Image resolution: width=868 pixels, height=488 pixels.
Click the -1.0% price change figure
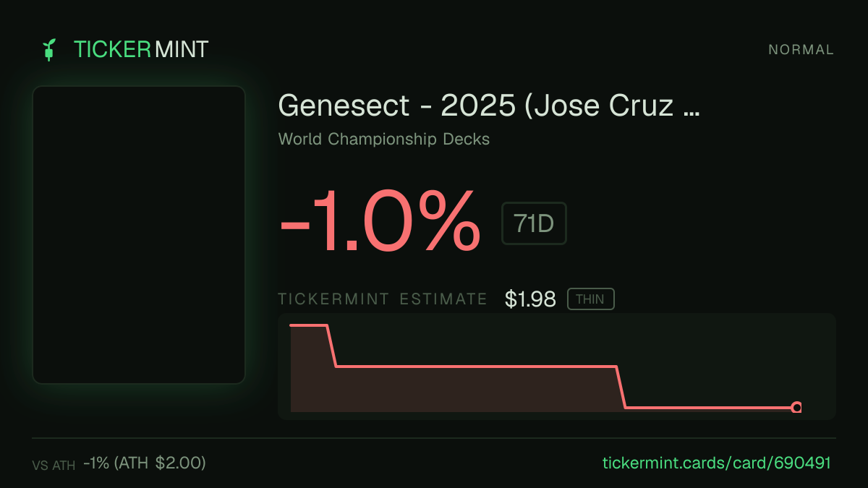tap(380, 221)
